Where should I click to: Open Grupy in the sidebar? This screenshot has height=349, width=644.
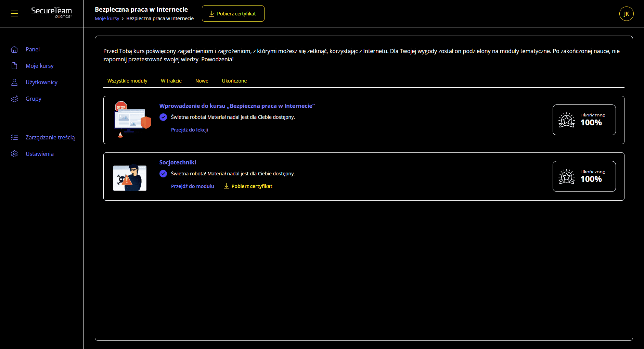tap(34, 99)
